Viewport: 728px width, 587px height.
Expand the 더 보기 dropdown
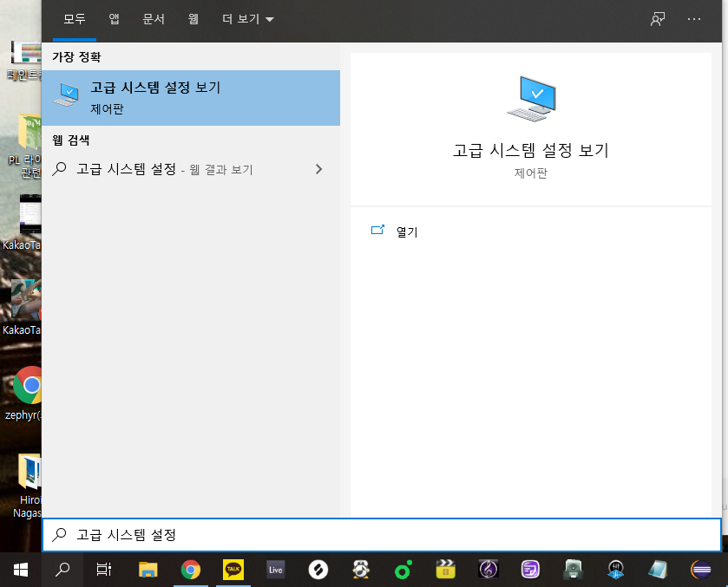click(247, 19)
